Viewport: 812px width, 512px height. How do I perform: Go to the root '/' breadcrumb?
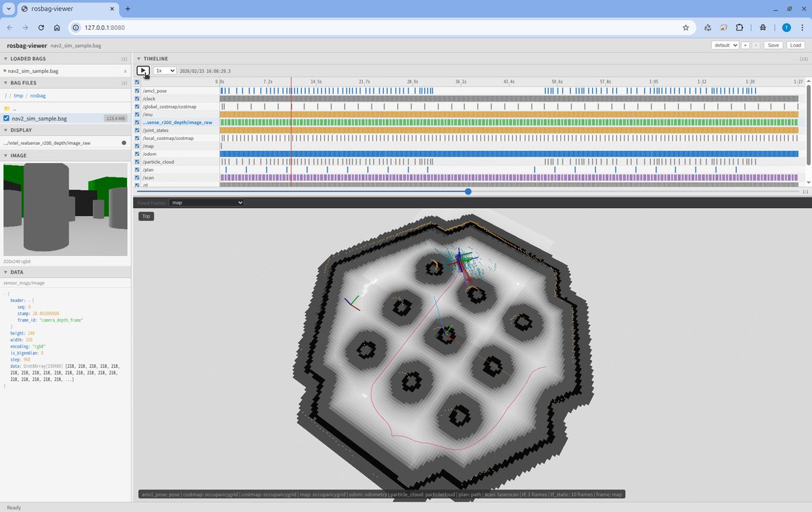[5, 95]
